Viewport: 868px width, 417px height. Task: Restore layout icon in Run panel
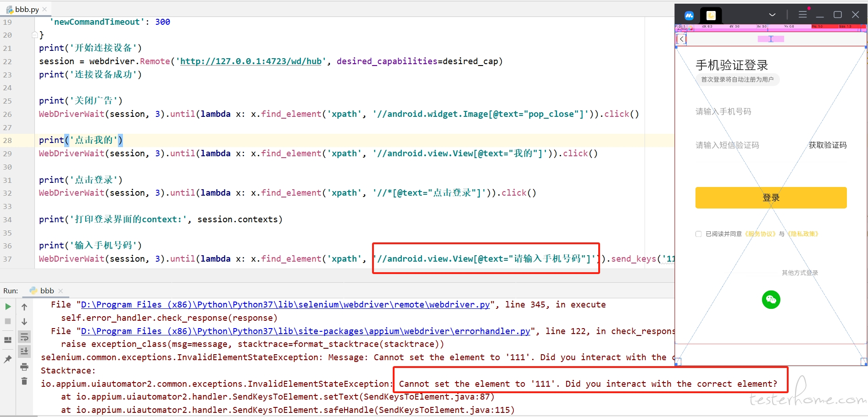(x=8, y=340)
